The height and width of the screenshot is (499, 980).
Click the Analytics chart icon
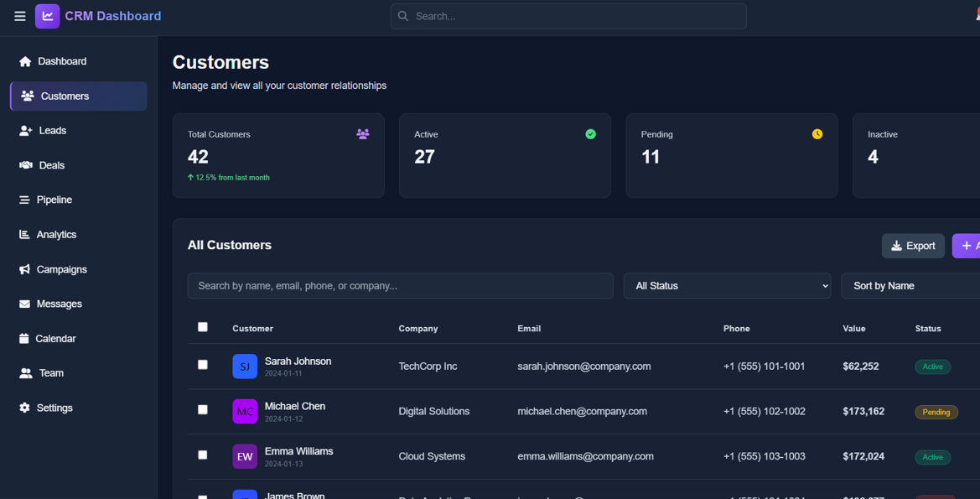[24, 235]
